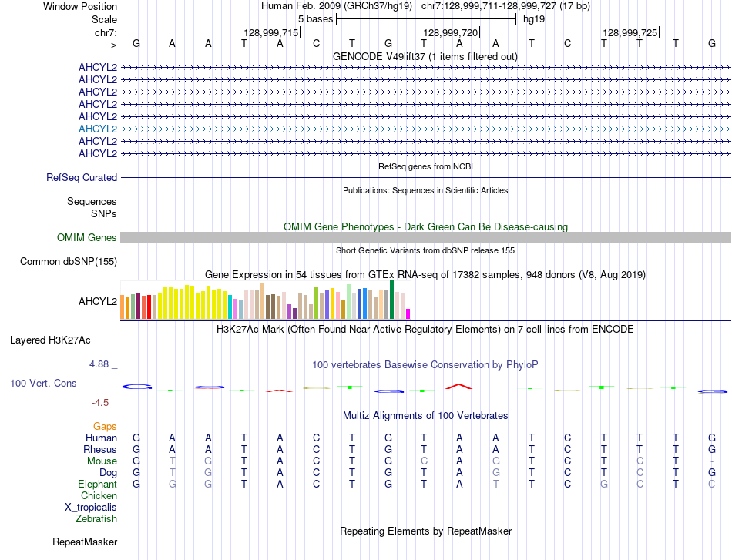Click the OMIM Genes track label
The width and height of the screenshot is (732, 560).
point(86,238)
